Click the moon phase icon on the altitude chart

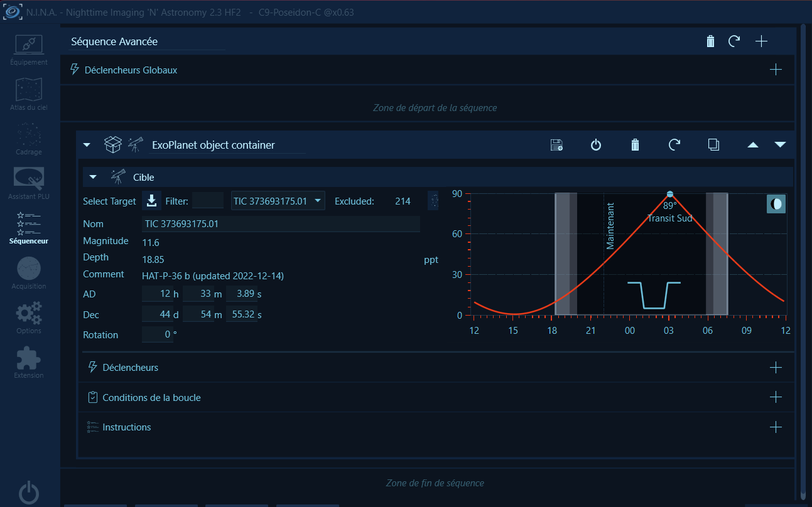[776, 205]
